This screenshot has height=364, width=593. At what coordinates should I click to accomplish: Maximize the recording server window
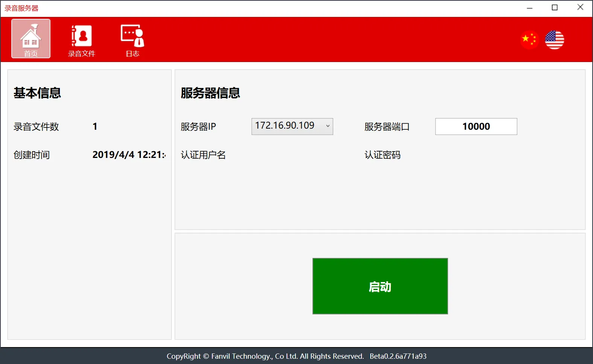[x=555, y=8]
